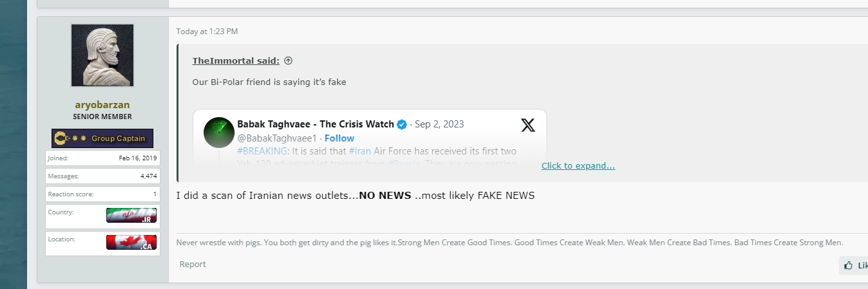868x289 pixels.
Task: Click the Canada location flag badge
Action: [131, 243]
